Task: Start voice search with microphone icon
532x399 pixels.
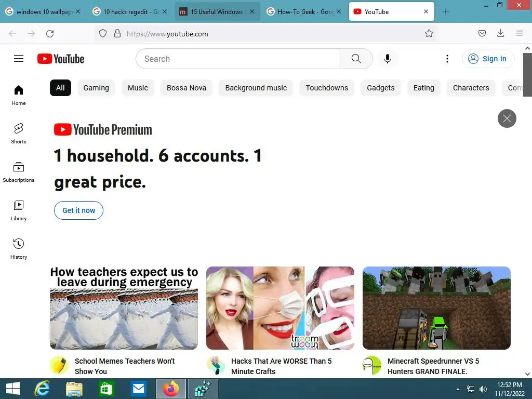Action: tap(387, 59)
